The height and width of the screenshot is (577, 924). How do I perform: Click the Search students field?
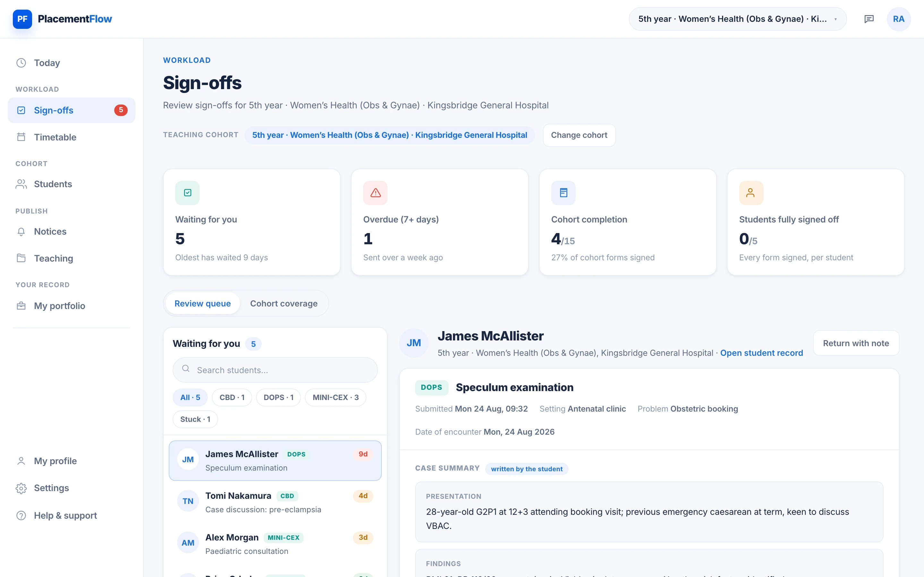[x=275, y=370]
